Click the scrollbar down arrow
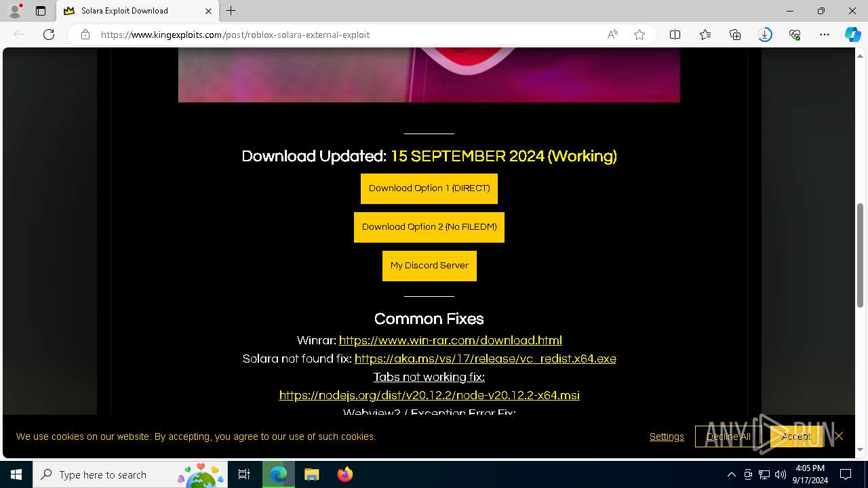The width and height of the screenshot is (868, 488). point(861,450)
